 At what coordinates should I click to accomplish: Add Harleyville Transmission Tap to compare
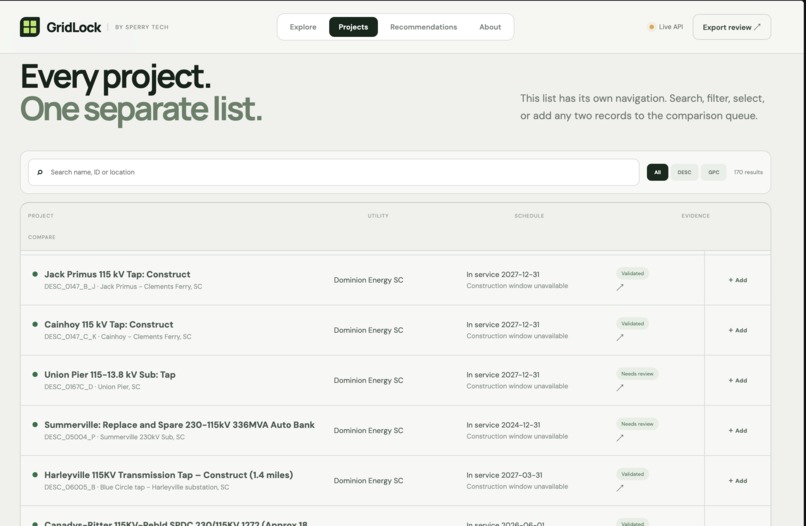coord(738,481)
